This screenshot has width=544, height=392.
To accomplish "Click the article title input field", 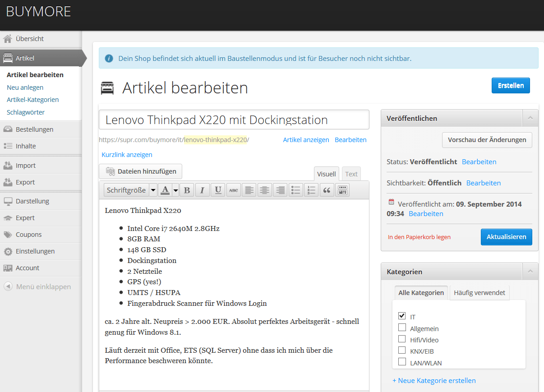I will tap(234, 120).
